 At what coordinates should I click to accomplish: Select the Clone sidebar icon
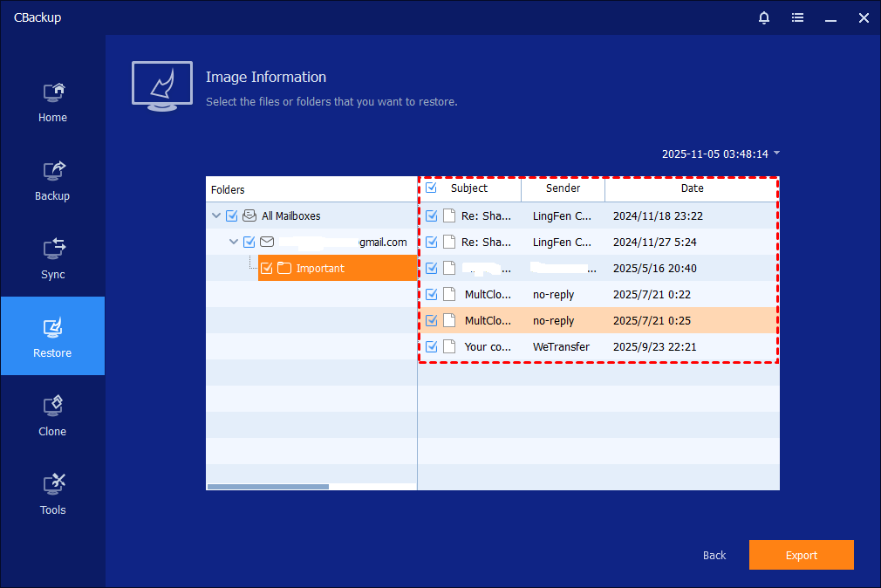52,406
